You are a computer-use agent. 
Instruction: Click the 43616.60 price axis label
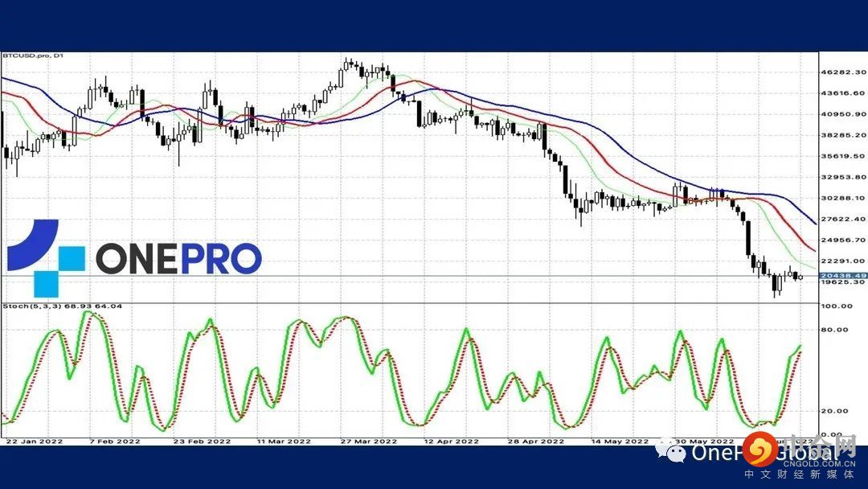point(844,93)
